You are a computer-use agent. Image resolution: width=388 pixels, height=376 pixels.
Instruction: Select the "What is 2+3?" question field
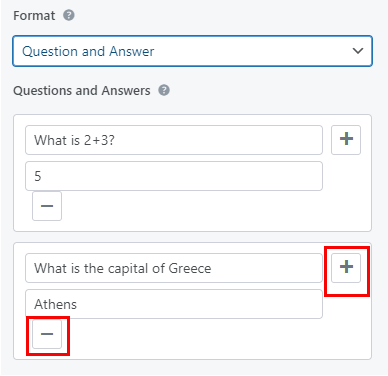[x=174, y=140]
